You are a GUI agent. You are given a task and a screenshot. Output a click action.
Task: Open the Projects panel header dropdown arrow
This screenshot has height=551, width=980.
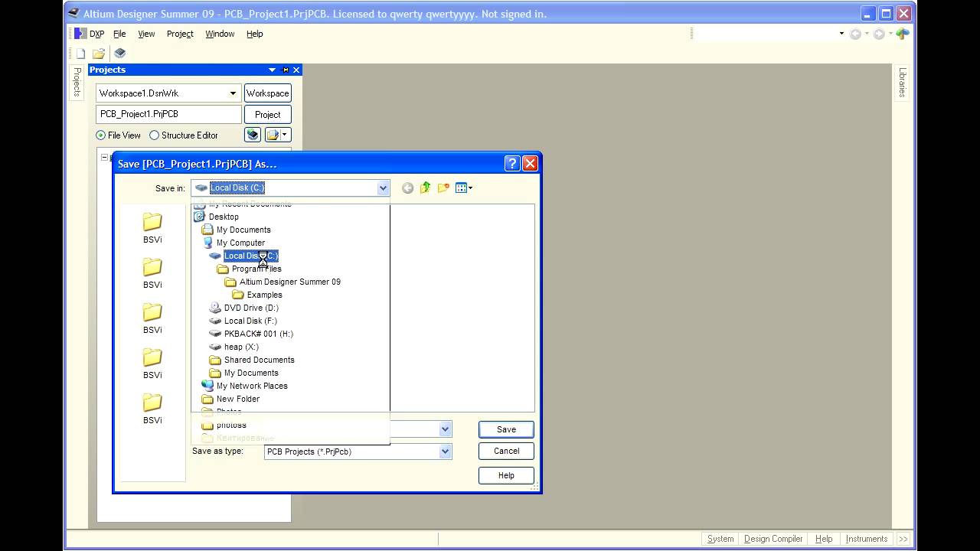[x=272, y=70]
